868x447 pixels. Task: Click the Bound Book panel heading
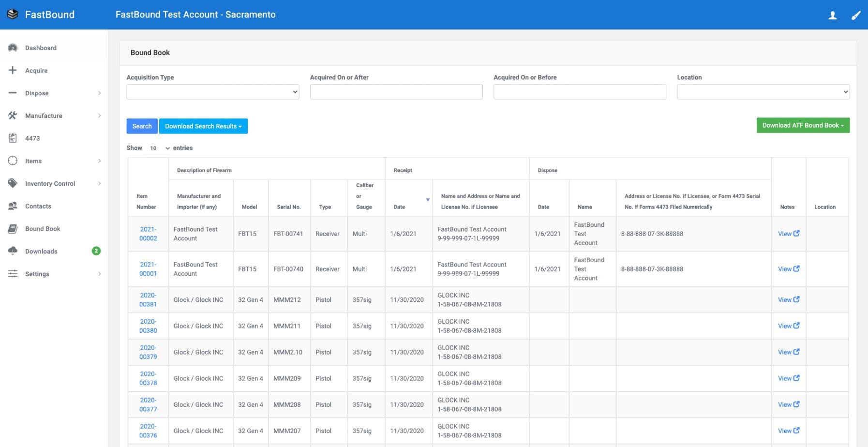(150, 53)
